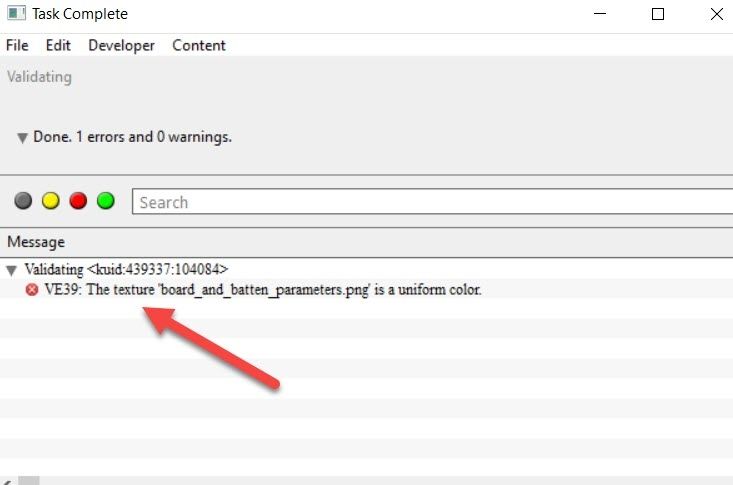Toggle the gray circle message filter

coord(23,201)
